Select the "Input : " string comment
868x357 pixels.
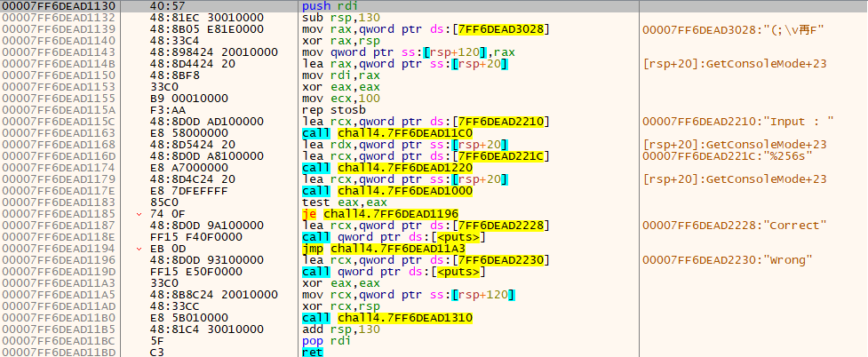pos(738,122)
